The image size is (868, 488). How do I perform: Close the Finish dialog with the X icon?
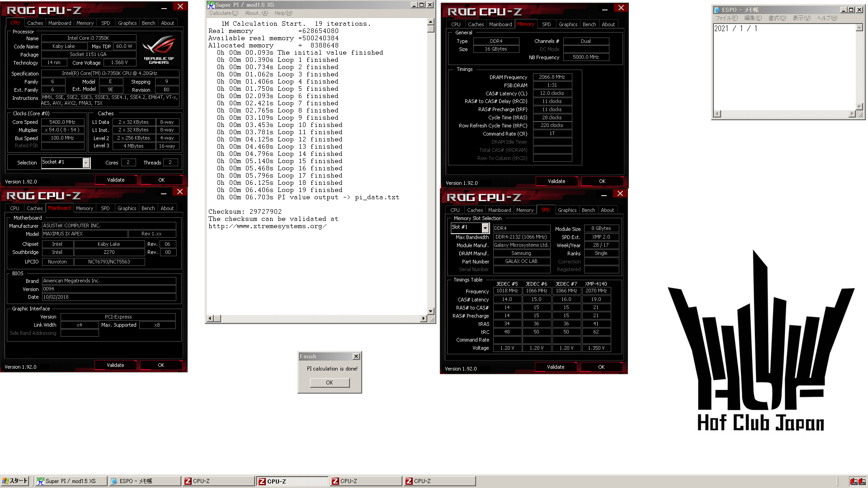point(356,357)
